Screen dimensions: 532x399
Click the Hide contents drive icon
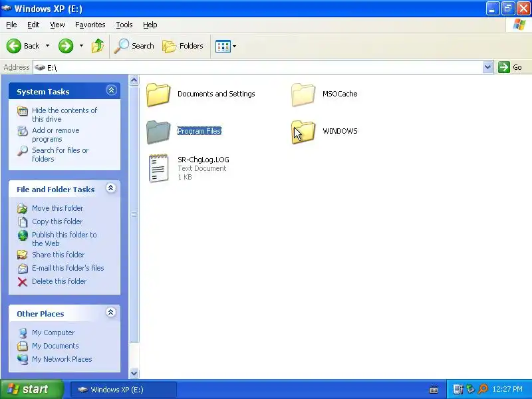[x=23, y=111]
